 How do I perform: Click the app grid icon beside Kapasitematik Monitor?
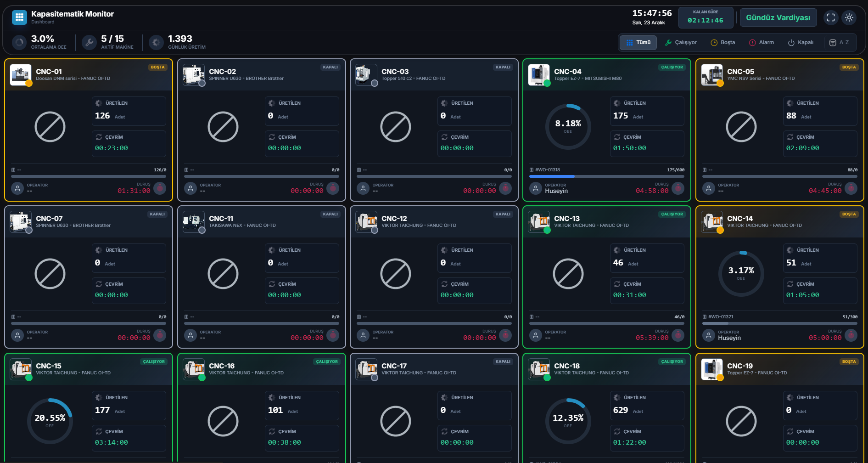(19, 17)
